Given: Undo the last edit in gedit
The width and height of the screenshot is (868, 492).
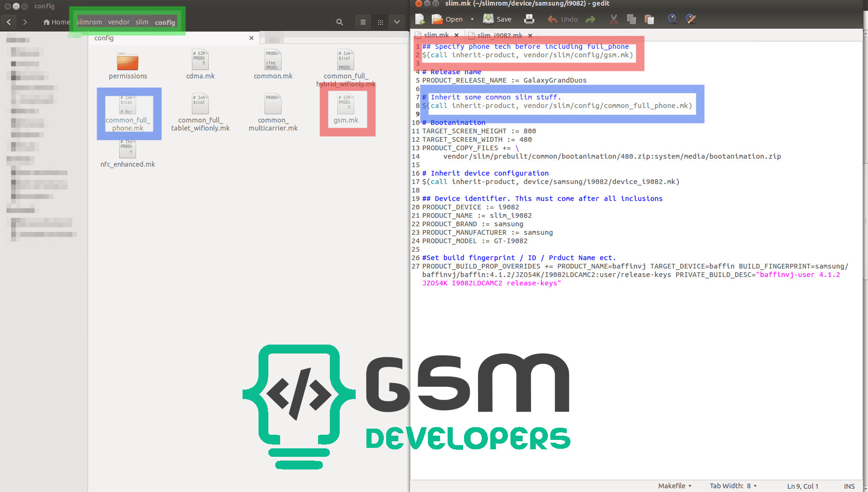Looking at the screenshot, I should click(563, 19).
